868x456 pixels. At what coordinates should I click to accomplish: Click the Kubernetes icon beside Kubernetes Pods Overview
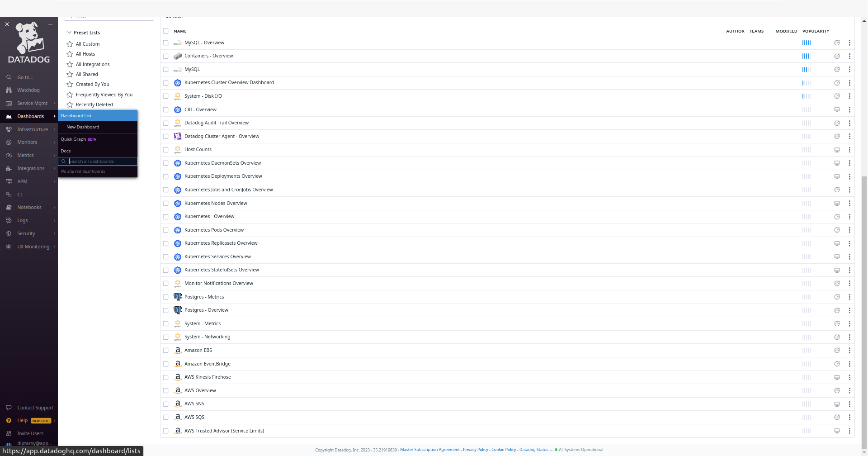177,230
